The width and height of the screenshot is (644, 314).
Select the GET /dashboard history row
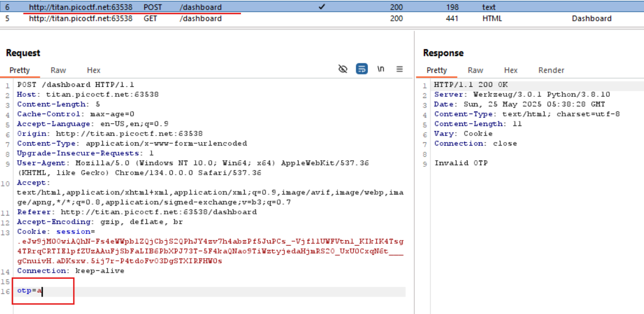200,18
